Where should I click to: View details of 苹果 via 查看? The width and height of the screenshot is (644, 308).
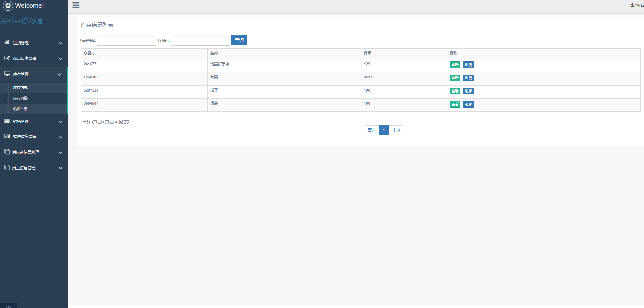455,78
